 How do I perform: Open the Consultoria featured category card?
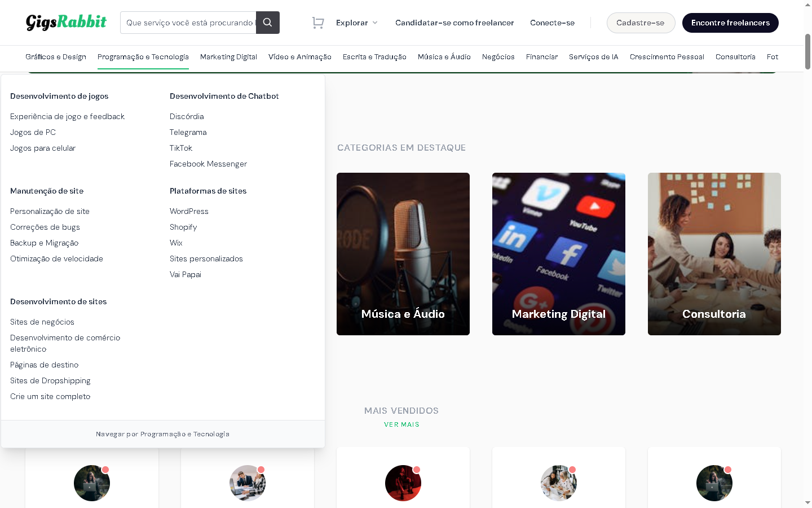pyautogui.click(x=714, y=254)
